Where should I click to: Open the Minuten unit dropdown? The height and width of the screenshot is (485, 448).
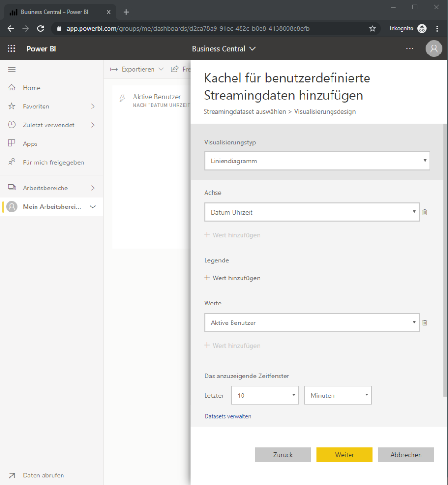338,395
